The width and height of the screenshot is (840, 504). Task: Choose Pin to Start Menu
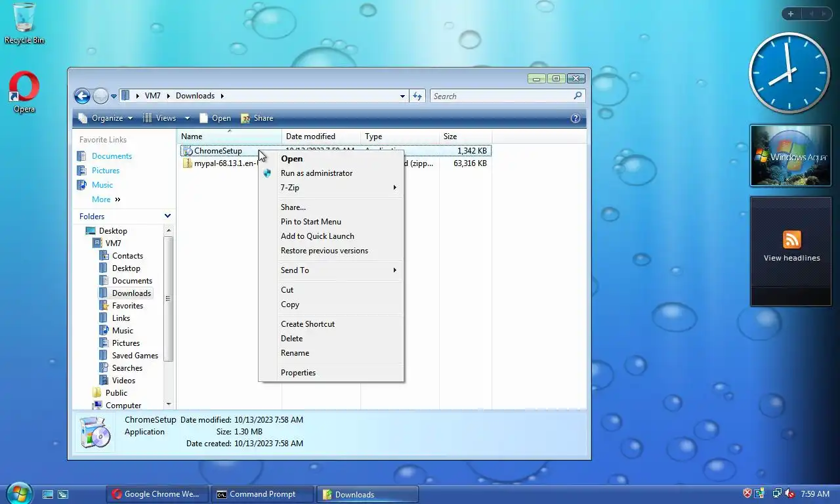(x=331, y=222)
